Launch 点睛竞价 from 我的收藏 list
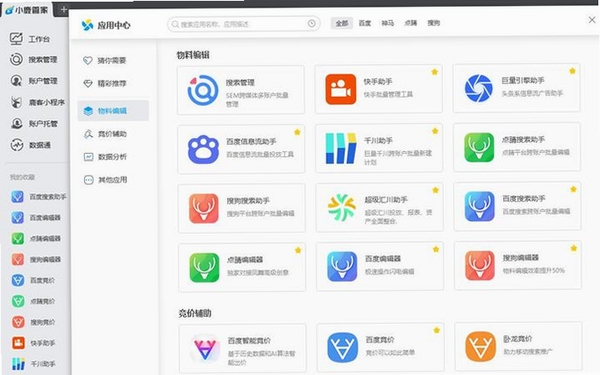Viewport: 600px width, 375px height. (x=33, y=301)
